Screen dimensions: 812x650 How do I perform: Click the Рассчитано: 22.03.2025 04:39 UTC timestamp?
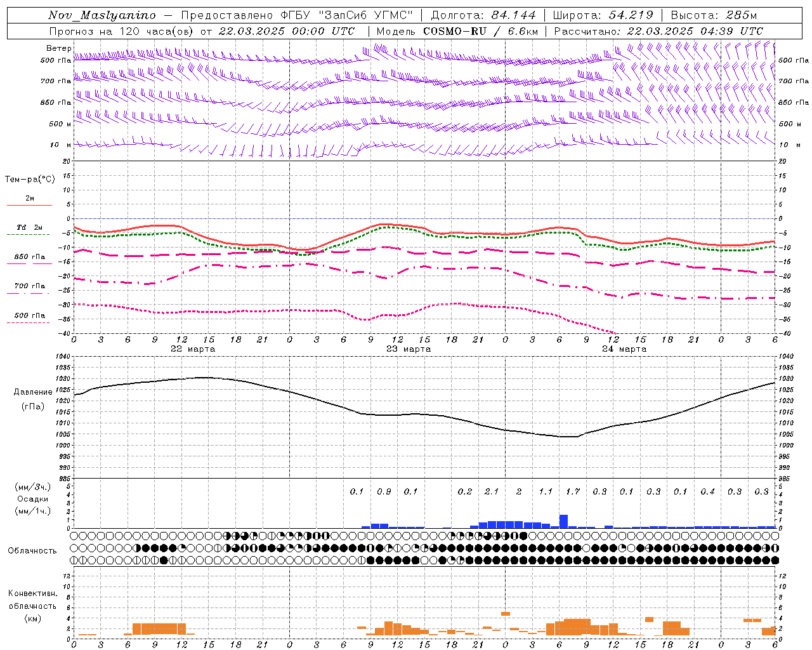click(658, 31)
